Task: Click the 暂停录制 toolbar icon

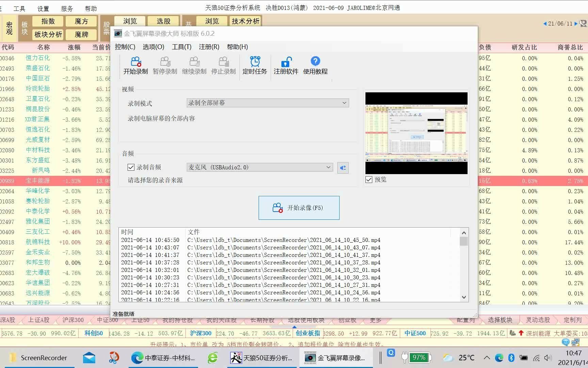Action: pyautogui.click(x=165, y=65)
